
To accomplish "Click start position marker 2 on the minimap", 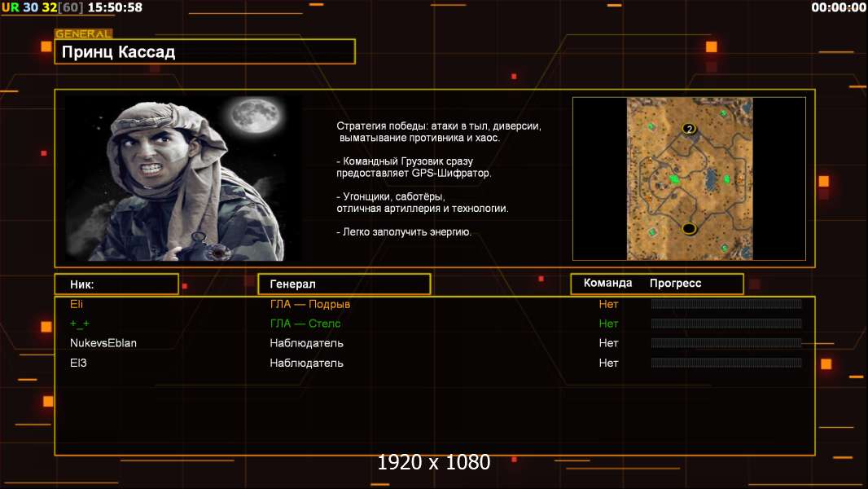I will point(690,129).
